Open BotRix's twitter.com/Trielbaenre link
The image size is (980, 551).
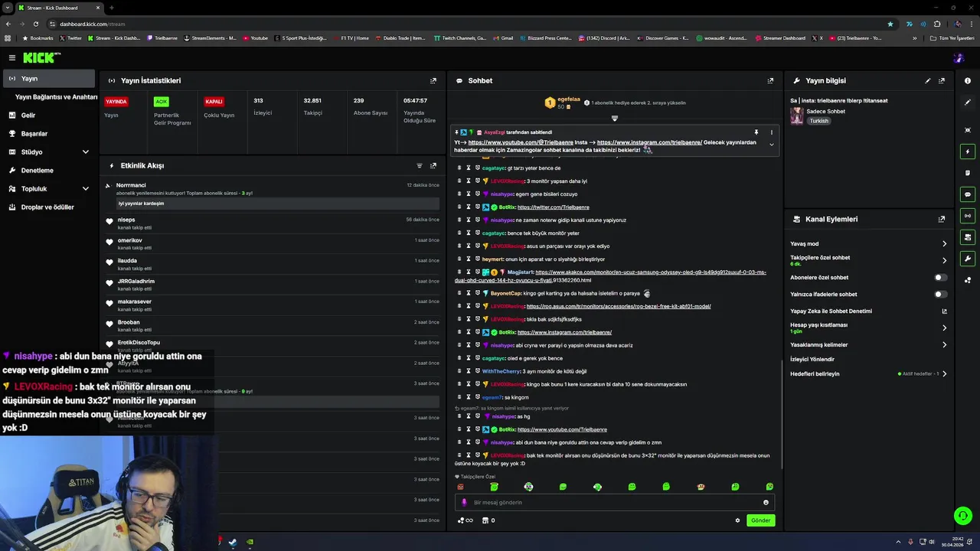(x=553, y=207)
